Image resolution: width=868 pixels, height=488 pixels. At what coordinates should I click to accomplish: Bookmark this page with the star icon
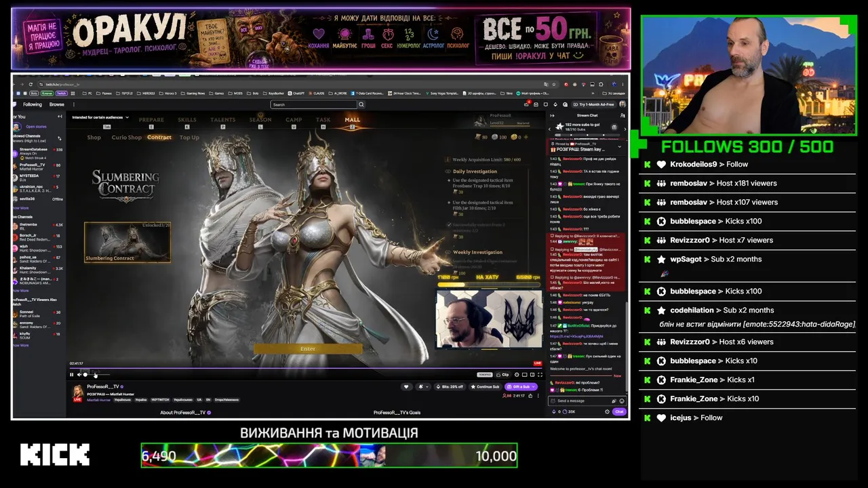click(555, 84)
